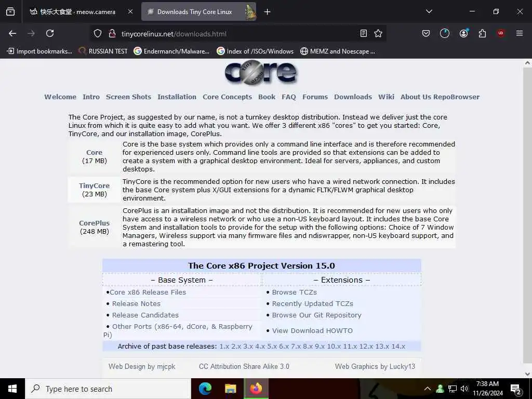
Task: Open uBlock Origin extension icon
Action: [x=501, y=33]
